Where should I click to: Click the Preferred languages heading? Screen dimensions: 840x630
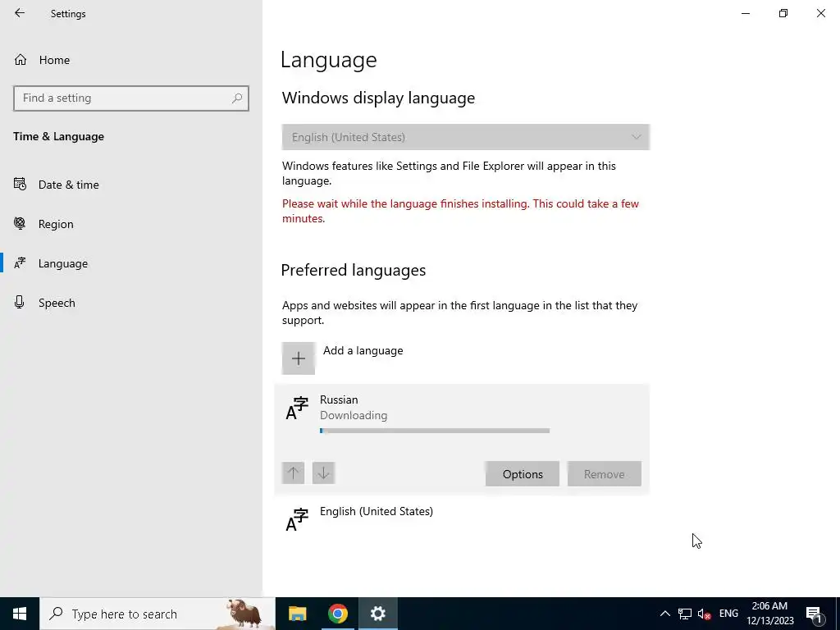pyautogui.click(x=354, y=270)
